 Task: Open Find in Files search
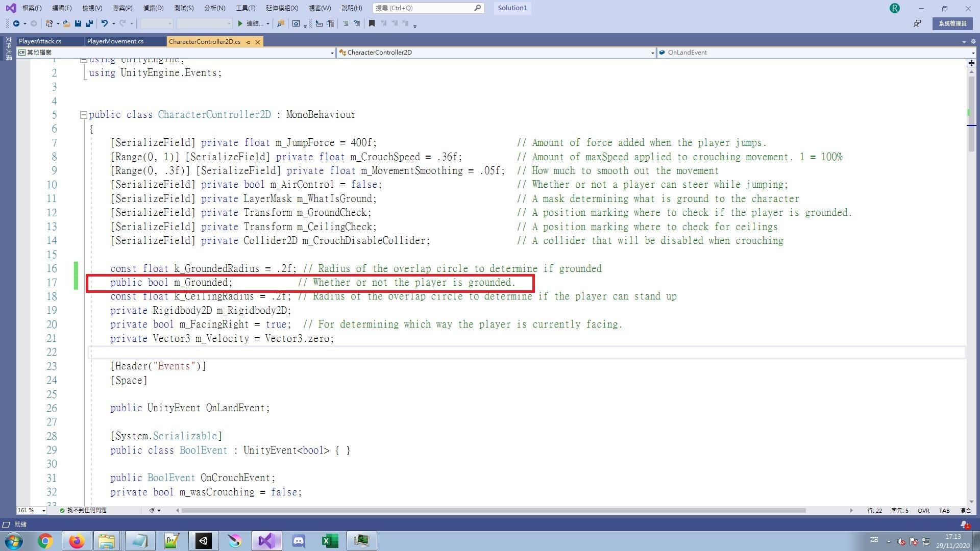point(280,23)
